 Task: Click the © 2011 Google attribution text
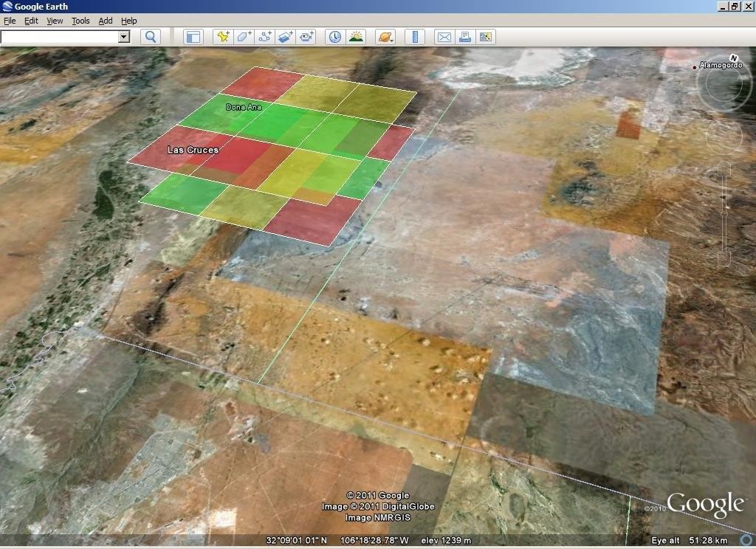point(378,495)
